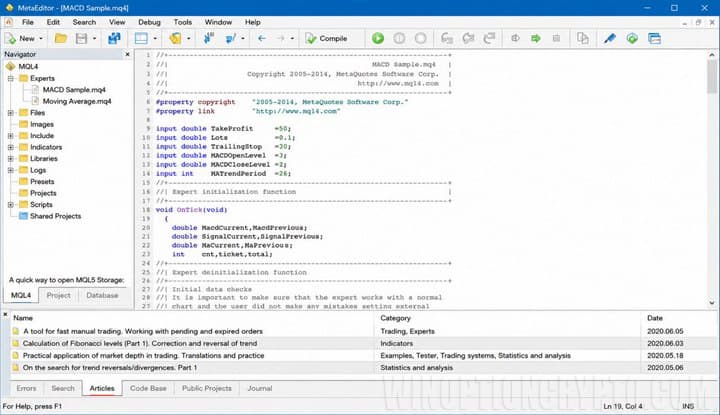This screenshot has height=415, width=720.
Task: Click the Step Into debug icon
Action: click(x=447, y=39)
